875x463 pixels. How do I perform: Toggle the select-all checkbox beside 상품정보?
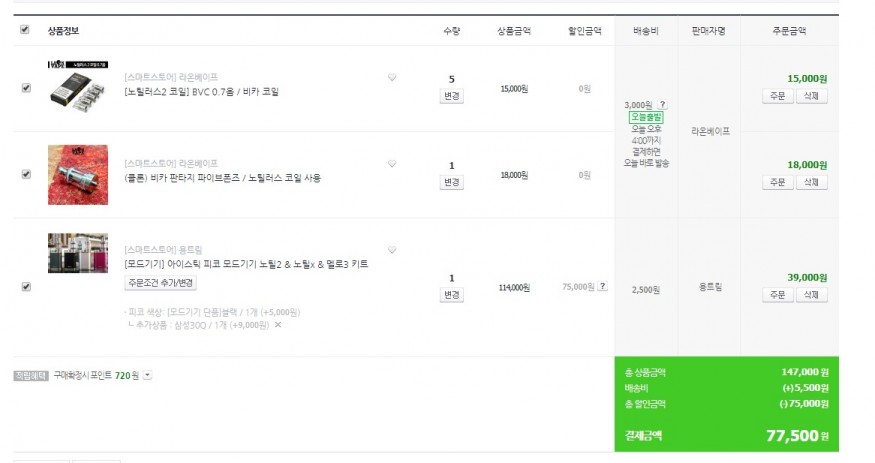click(x=25, y=30)
